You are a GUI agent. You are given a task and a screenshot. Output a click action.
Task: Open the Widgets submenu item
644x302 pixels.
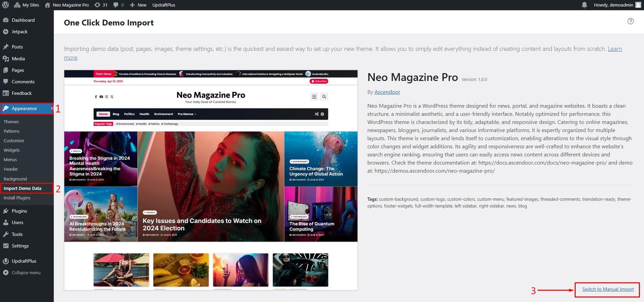(x=12, y=150)
